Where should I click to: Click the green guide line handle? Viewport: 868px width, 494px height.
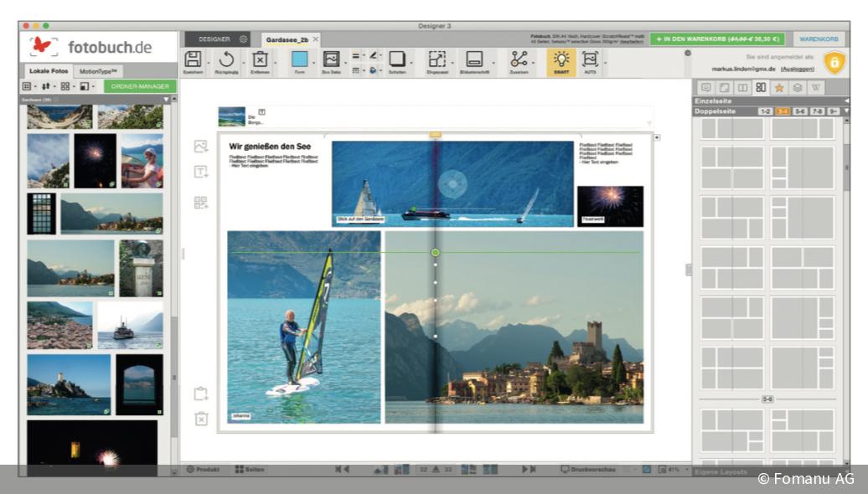click(436, 252)
